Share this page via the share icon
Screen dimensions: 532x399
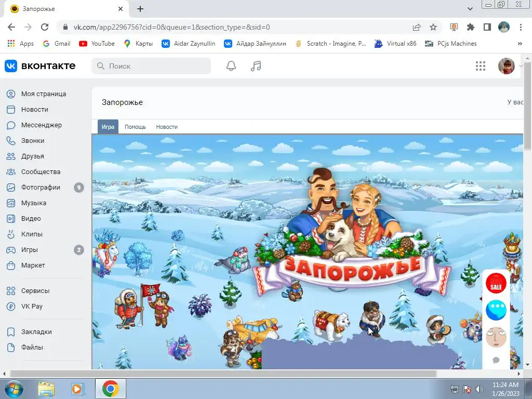pos(417,27)
